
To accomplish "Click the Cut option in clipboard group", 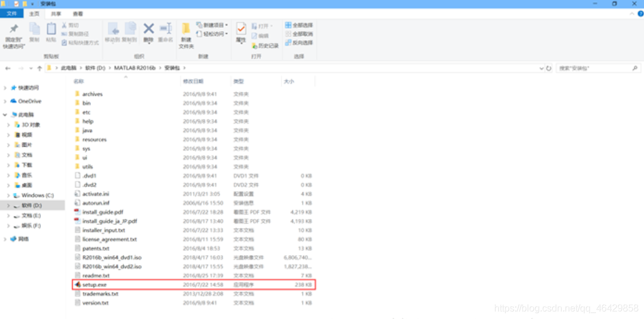I will [70, 25].
